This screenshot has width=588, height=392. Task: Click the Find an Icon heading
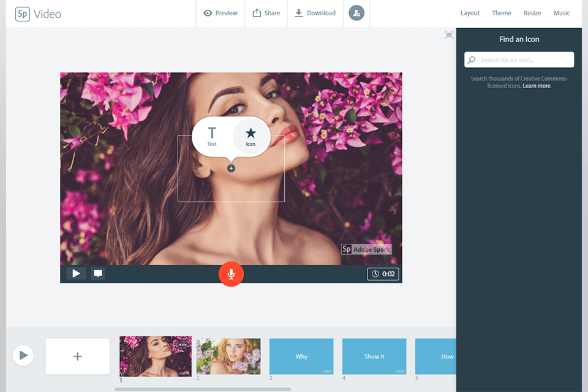[519, 39]
